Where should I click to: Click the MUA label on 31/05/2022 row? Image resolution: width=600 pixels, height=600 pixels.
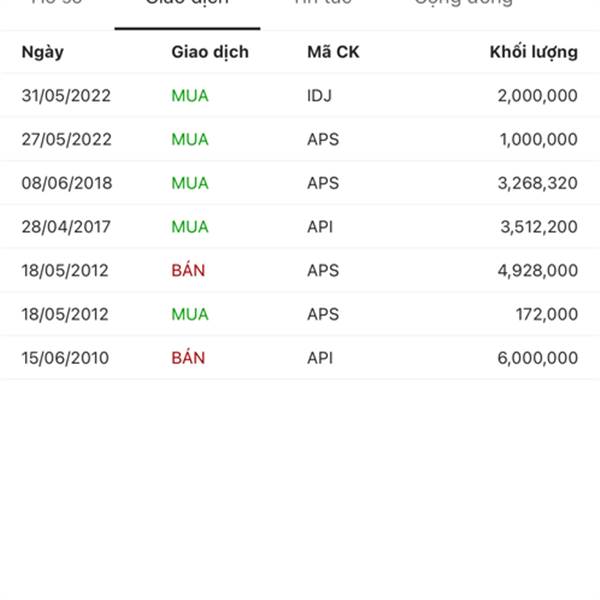point(190,96)
